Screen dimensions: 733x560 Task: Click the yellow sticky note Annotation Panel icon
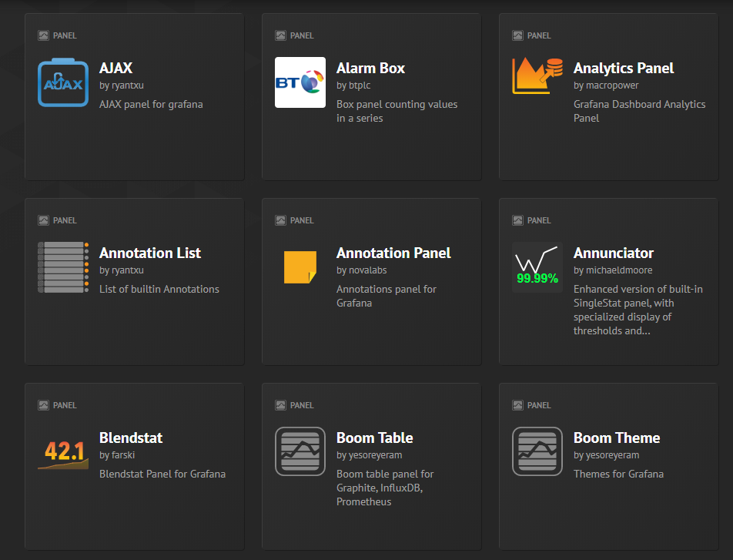300,267
